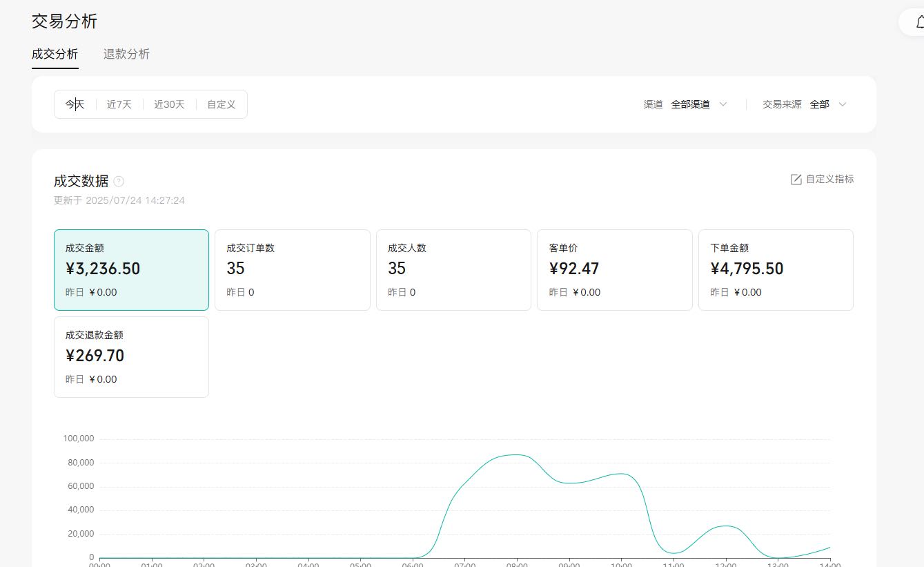Select the 下单金额 metric card
The height and width of the screenshot is (567, 924).
coord(776,270)
